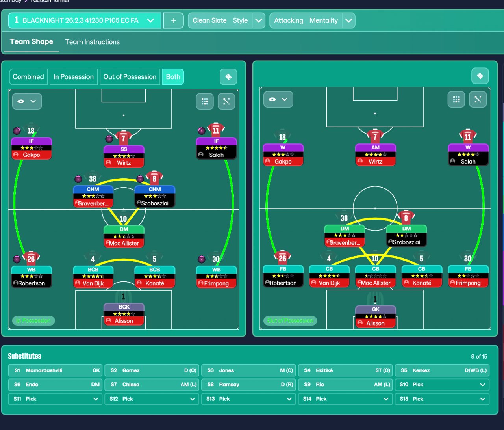504x430 pixels.
Task: Click the purple instruction icon beside Wirtz's number 7
Action: coord(109,139)
